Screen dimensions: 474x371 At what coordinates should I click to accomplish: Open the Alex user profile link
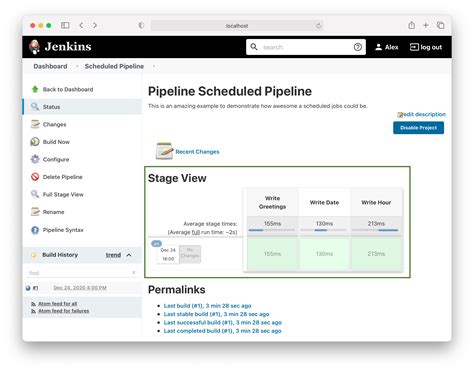[391, 47]
